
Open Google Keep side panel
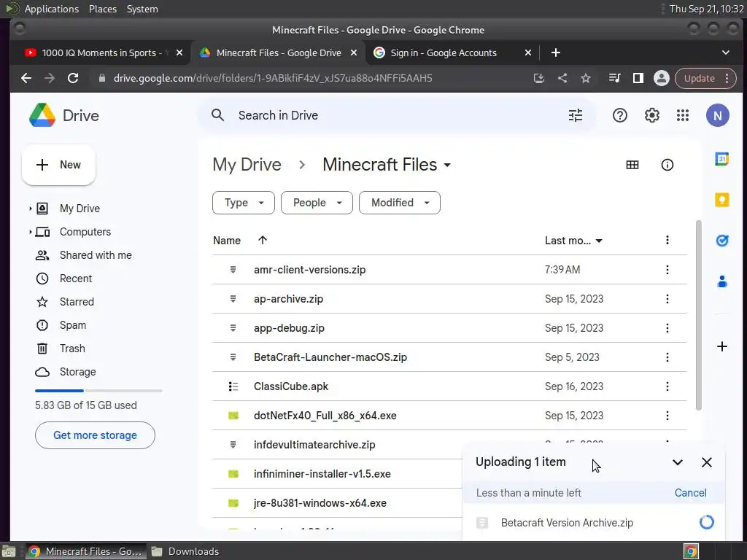coord(722,200)
